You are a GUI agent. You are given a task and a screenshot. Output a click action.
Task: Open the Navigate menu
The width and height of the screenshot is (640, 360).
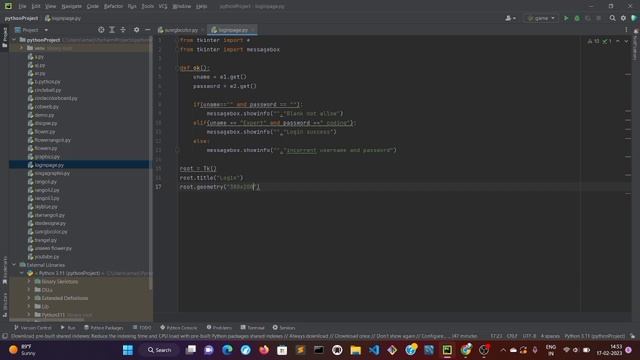[x=71, y=6]
